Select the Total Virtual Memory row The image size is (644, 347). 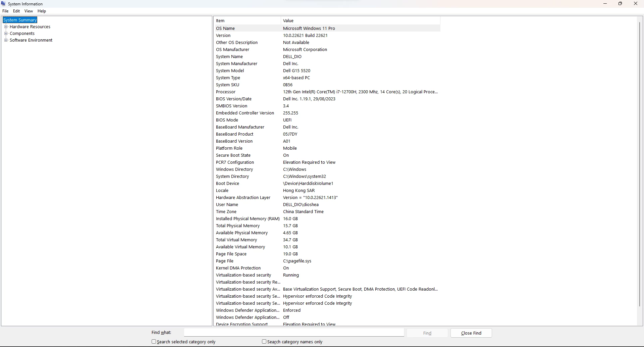[x=327, y=240]
